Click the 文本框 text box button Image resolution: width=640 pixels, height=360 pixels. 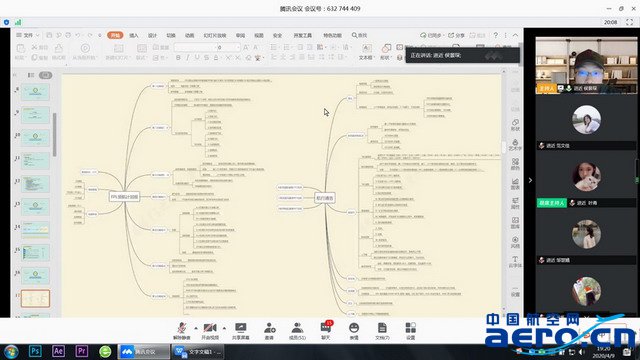click(366, 52)
